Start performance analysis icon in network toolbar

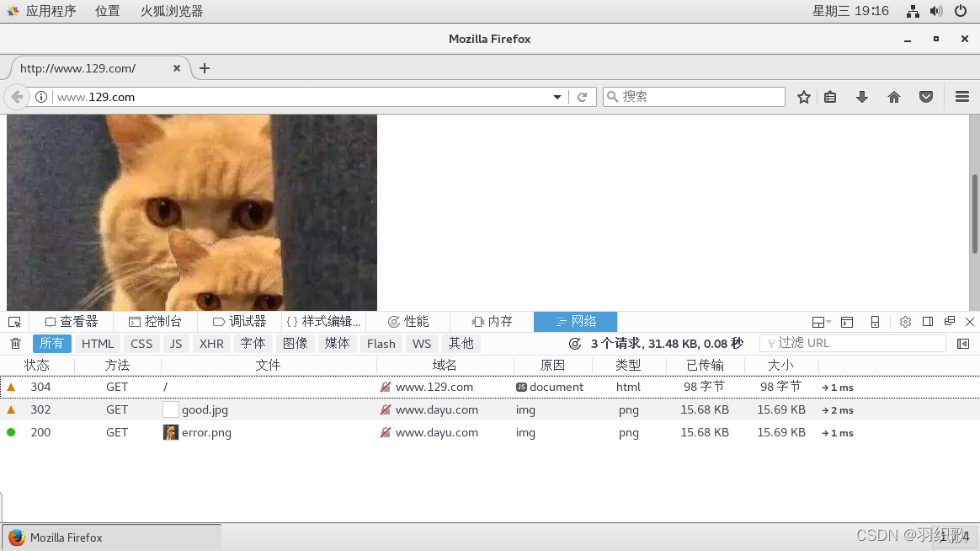[x=575, y=344]
